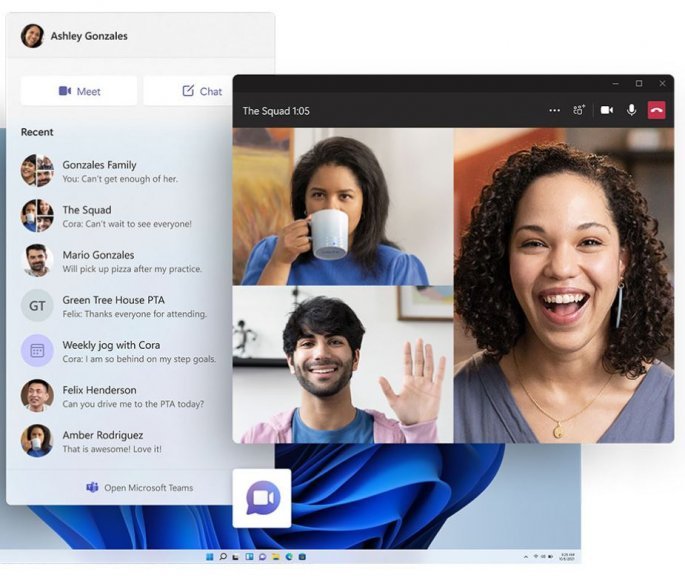Viewport: 685px width, 581px height.
Task: Hang up with the red end-call button
Action: 656,110
